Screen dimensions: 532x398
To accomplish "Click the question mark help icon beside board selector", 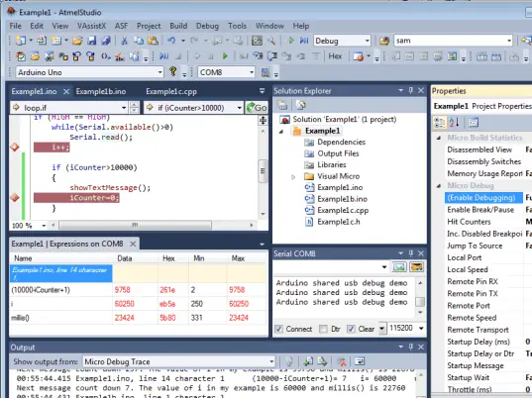I will click(173, 71).
